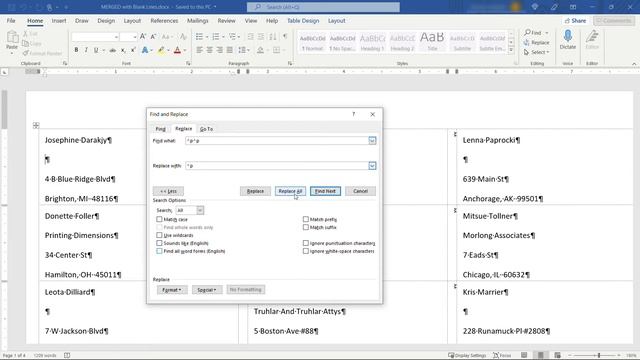The image size is (640, 360).
Task: Switch to the Find tab in dialog
Action: pyautogui.click(x=160, y=129)
